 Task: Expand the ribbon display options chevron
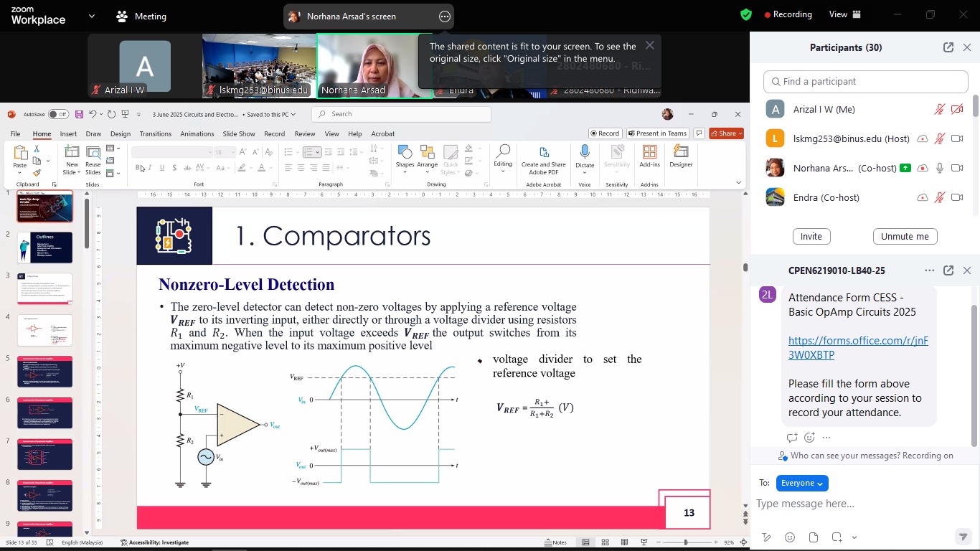[739, 183]
